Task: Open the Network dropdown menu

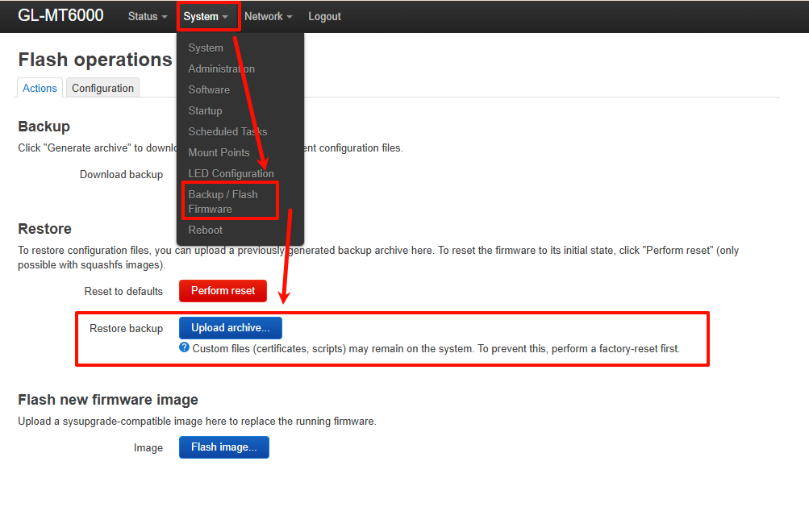Action: pos(268,16)
